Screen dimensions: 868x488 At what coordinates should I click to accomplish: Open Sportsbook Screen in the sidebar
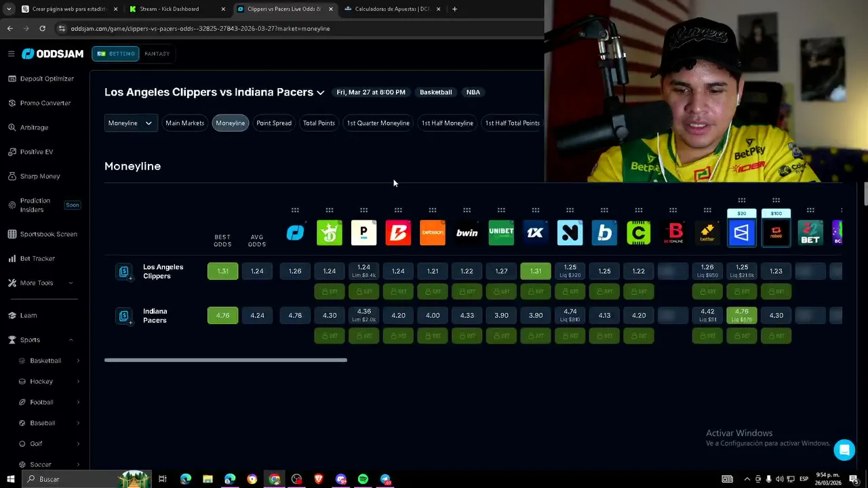point(48,234)
